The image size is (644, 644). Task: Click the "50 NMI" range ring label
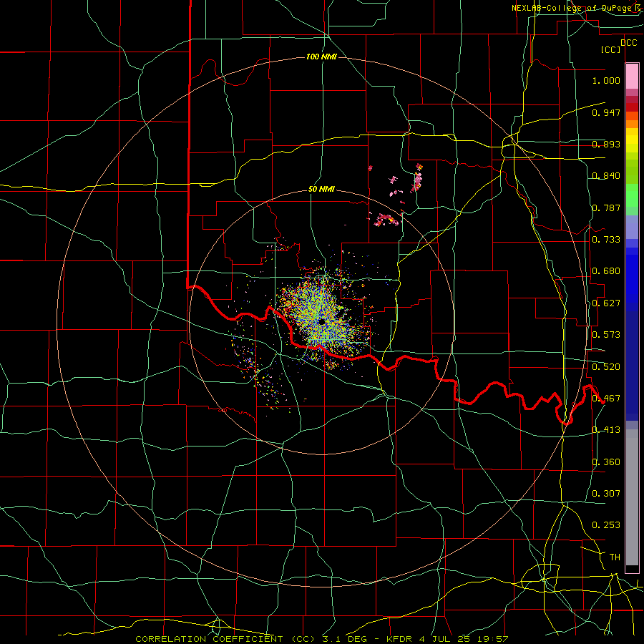(321, 190)
